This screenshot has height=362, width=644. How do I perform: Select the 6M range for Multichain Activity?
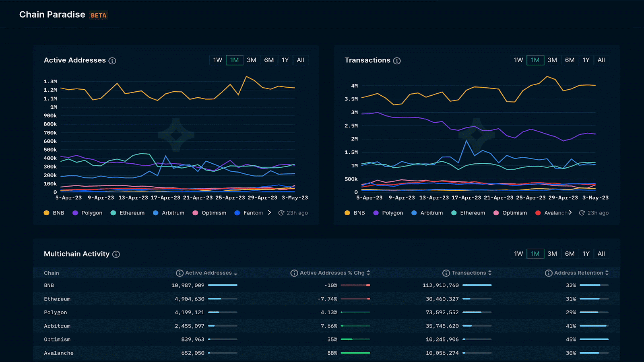[x=570, y=254]
